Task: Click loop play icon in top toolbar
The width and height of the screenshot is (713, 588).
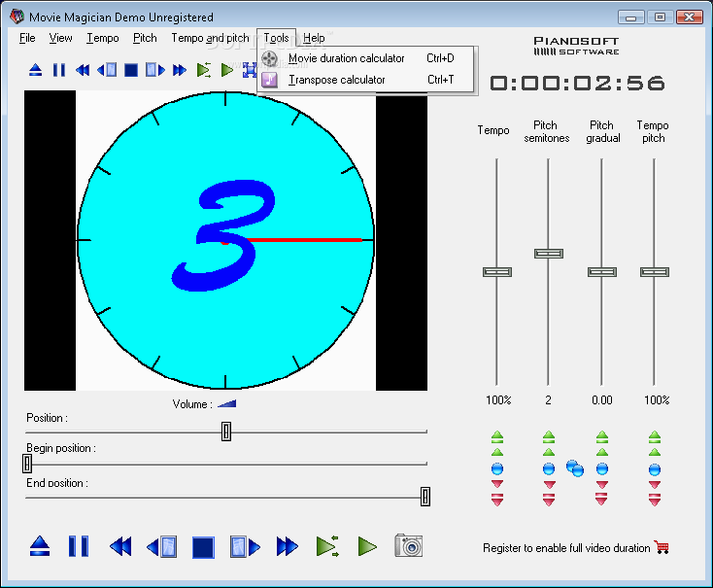Action: (x=204, y=70)
